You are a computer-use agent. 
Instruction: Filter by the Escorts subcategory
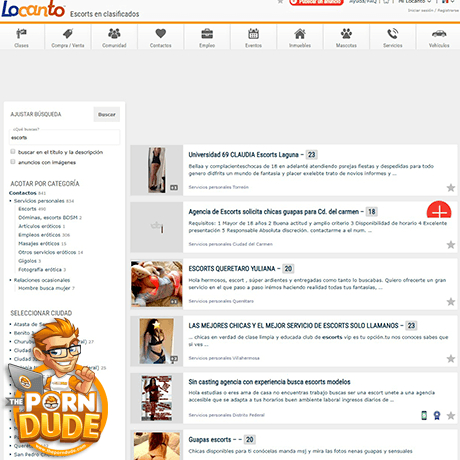[27, 209]
